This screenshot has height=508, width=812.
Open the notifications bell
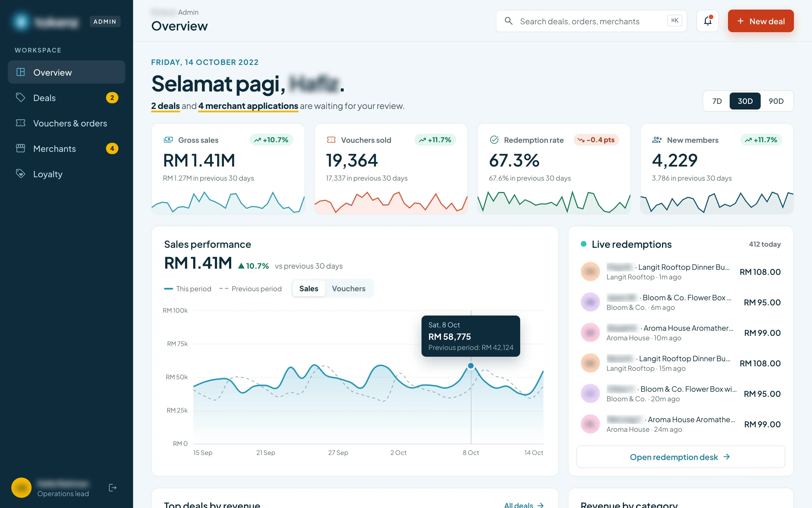(x=707, y=21)
